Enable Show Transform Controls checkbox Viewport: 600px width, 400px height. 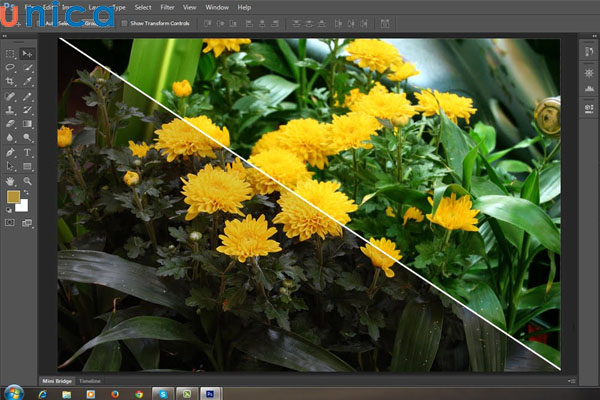click(122, 22)
